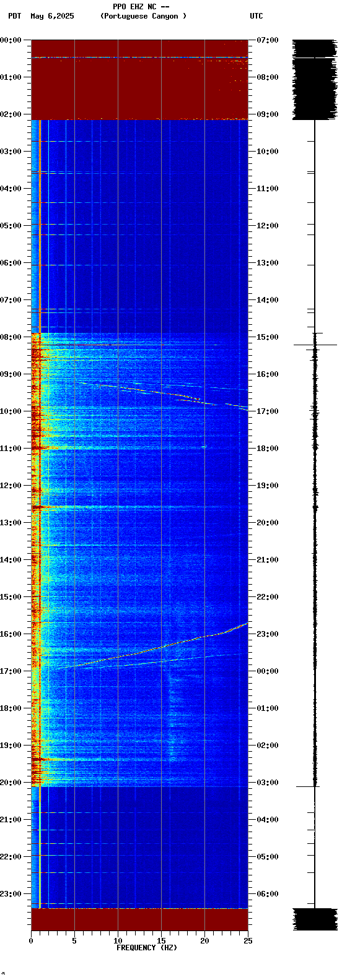Click the frequency axis '20' tick label

(x=204, y=941)
